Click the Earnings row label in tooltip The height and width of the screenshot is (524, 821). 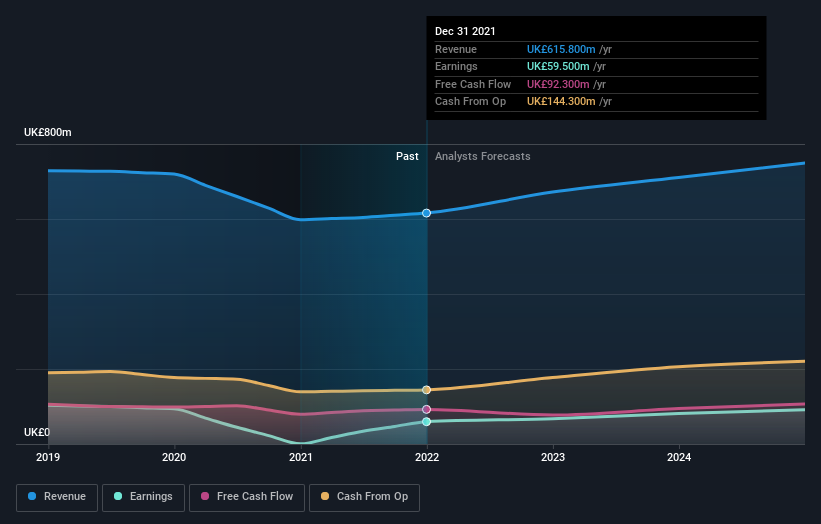[456, 66]
